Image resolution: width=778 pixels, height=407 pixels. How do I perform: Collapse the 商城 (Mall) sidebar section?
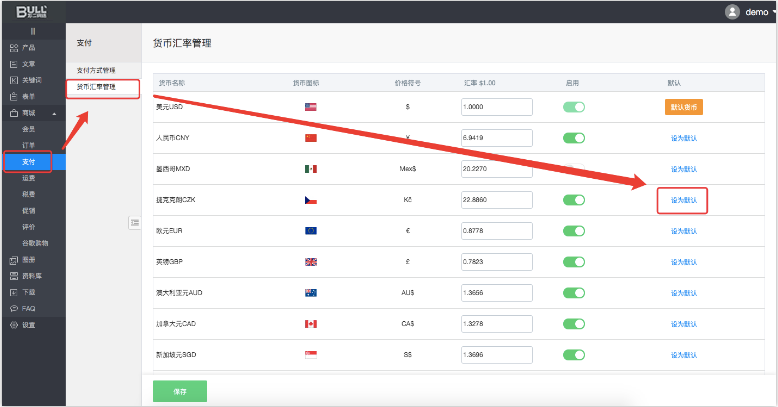[x=54, y=112]
